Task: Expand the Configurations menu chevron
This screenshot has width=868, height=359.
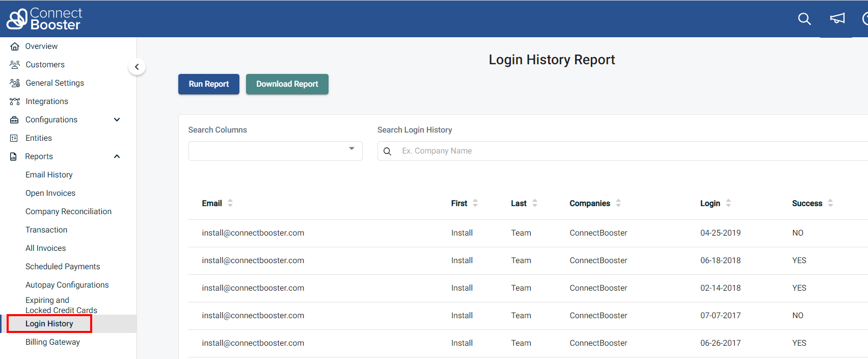Action: pos(117,120)
